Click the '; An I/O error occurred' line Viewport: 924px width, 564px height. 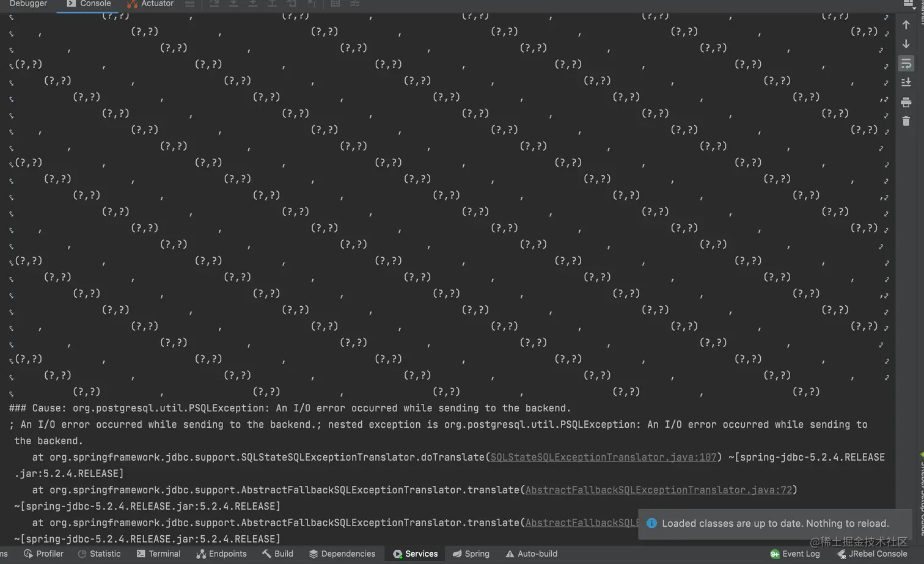[438, 425]
